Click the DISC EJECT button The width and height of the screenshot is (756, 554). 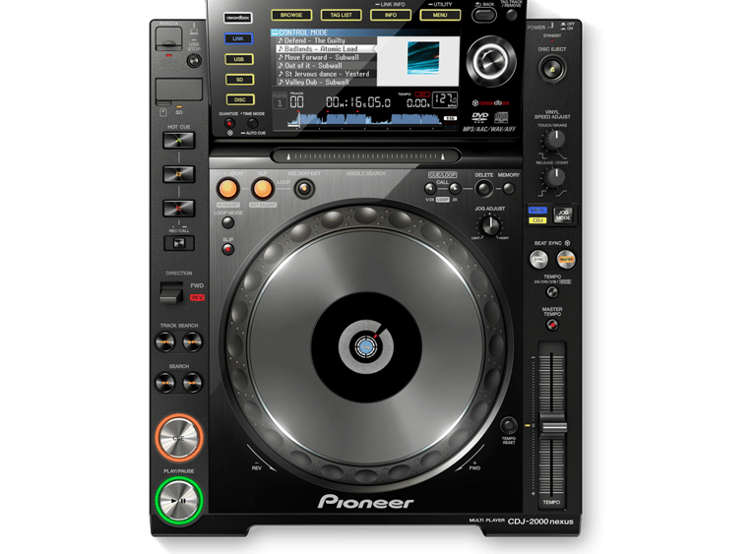(552, 69)
